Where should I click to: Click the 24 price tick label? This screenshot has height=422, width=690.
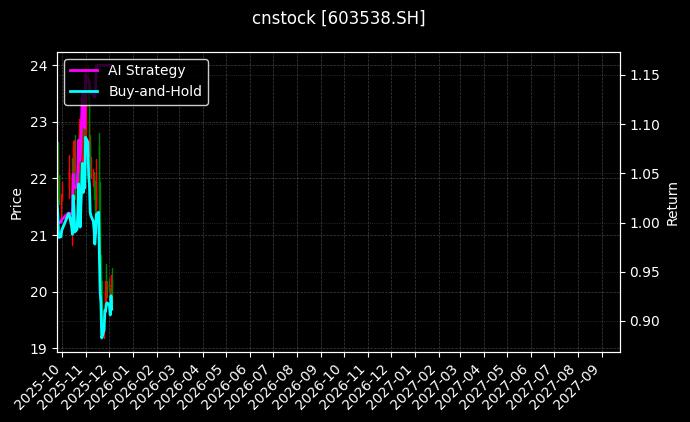(39, 66)
